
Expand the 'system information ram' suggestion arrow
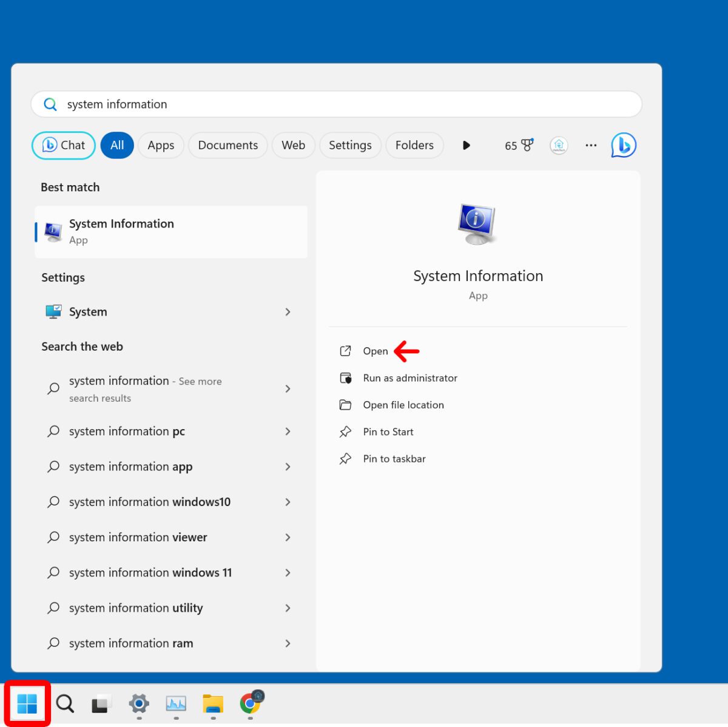point(288,643)
